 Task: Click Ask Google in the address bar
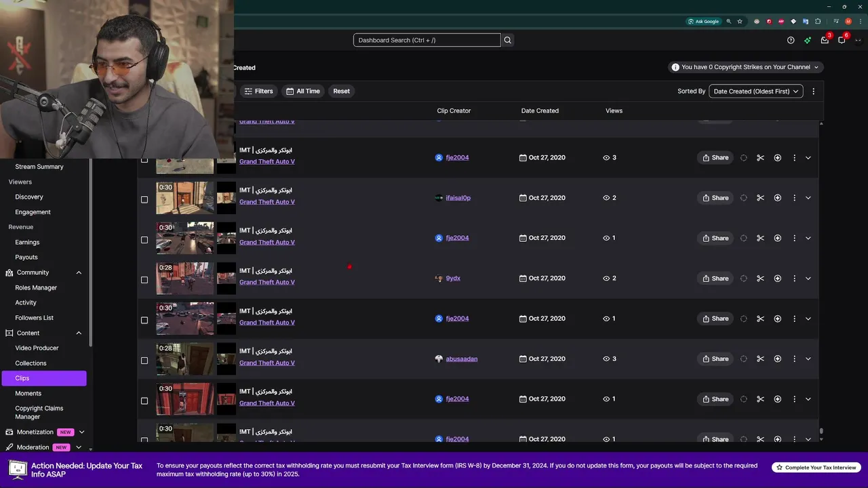point(703,21)
